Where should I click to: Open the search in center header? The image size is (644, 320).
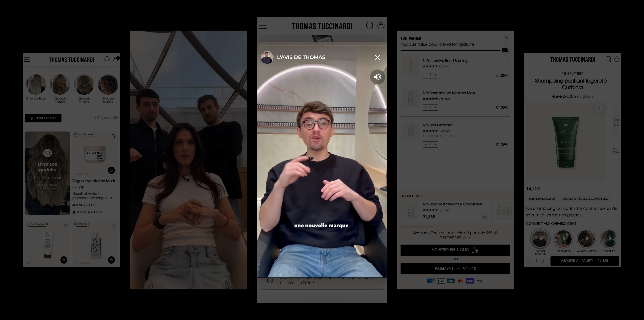369,26
